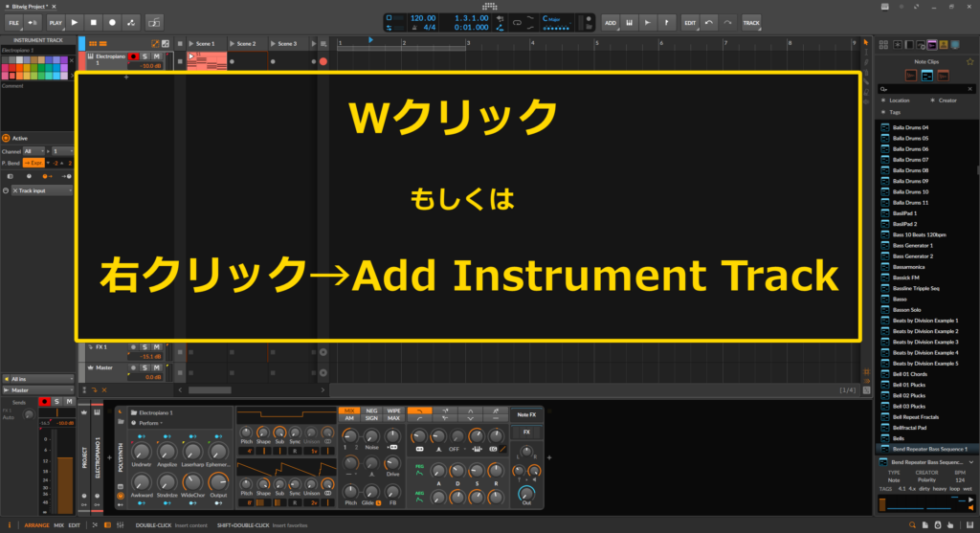Screen dimensions: 980x533
Task: Switch to EDIT view tab
Action: tap(75, 525)
